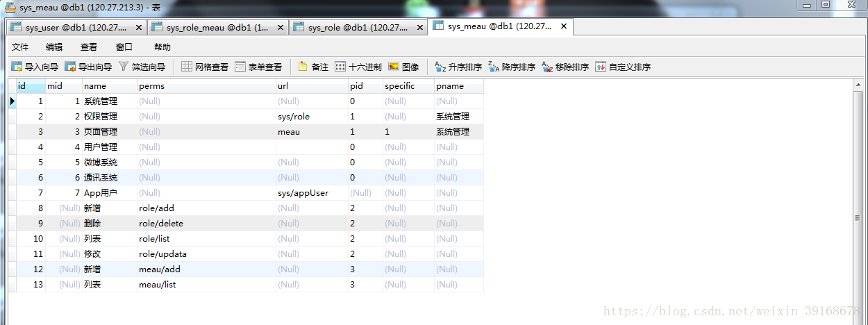
Task: Click the 修改 name cell
Action: (110, 254)
